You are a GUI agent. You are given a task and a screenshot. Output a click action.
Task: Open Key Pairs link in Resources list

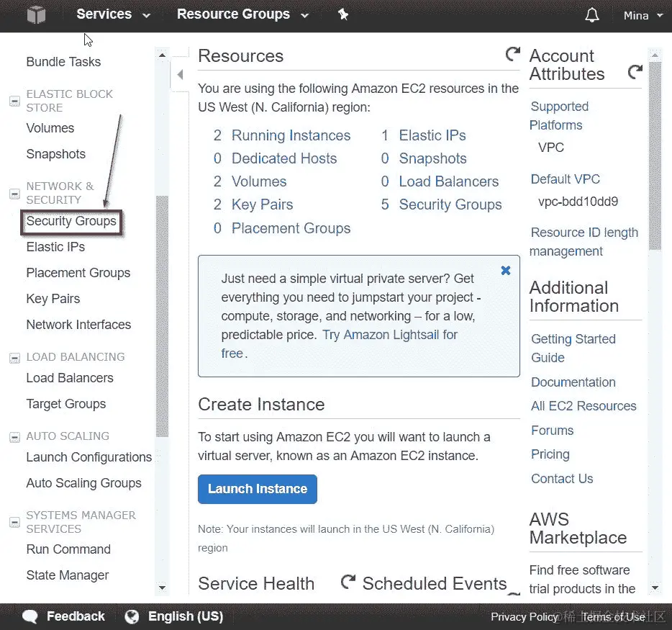[263, 205]
